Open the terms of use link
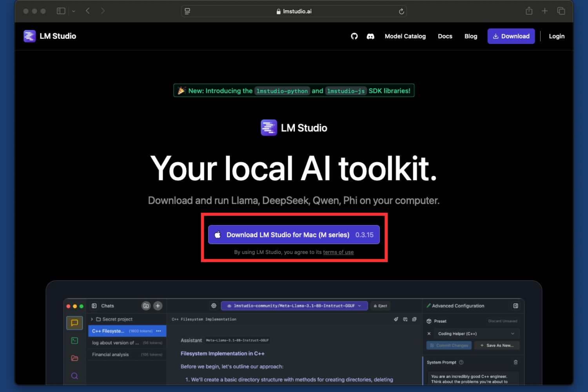 (338, 252)
